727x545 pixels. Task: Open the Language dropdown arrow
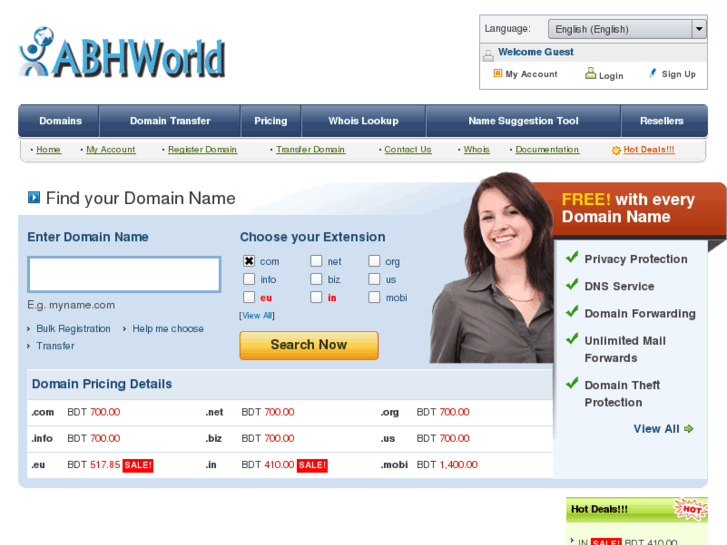[699, 29]
